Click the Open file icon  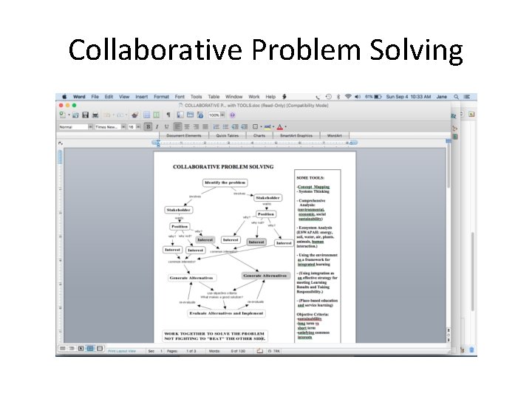pyautogui.click(x=75, y=115)
